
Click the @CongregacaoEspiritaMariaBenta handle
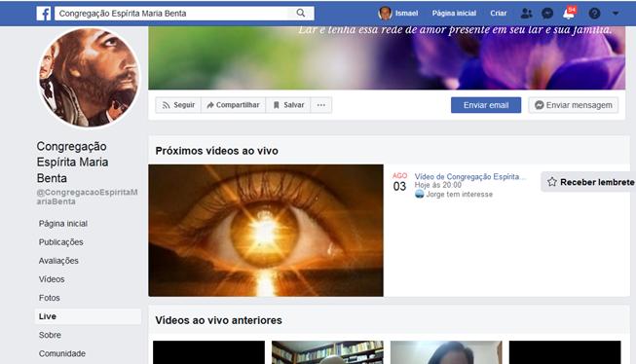(88, 197)
